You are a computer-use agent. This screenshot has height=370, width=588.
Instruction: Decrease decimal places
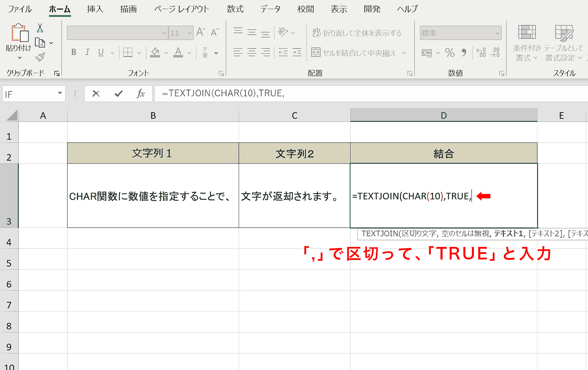pyautogui.click(x=495, y=53)
